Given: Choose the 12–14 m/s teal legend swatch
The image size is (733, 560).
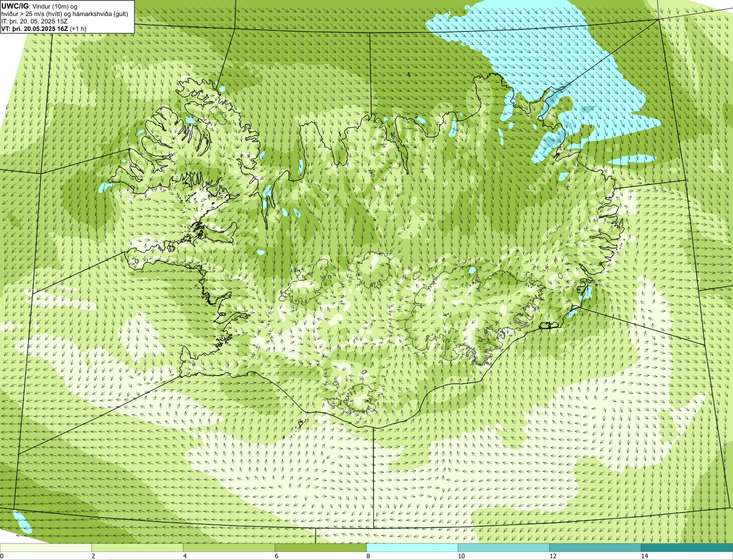Looking at the screenshot, I should [x=596, y=548].
